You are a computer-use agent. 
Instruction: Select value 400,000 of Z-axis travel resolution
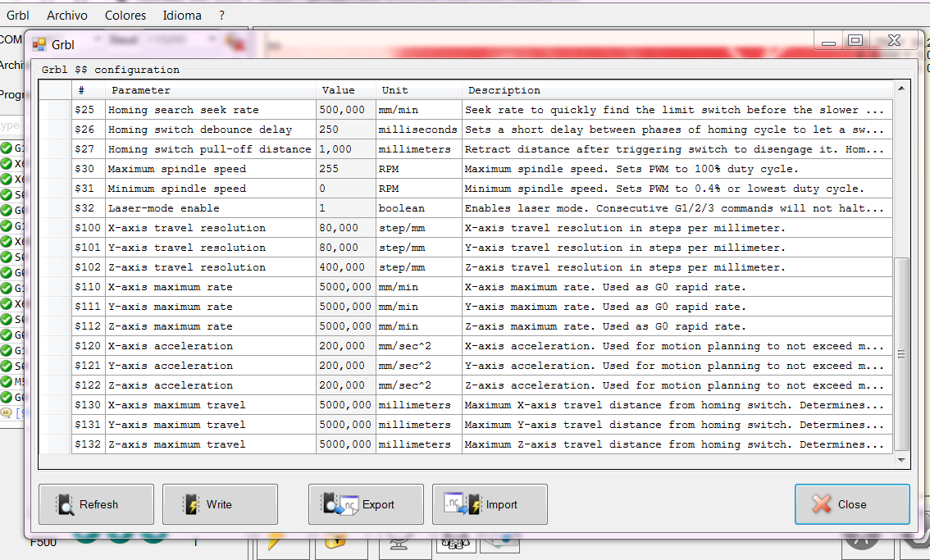coord(346,267)
